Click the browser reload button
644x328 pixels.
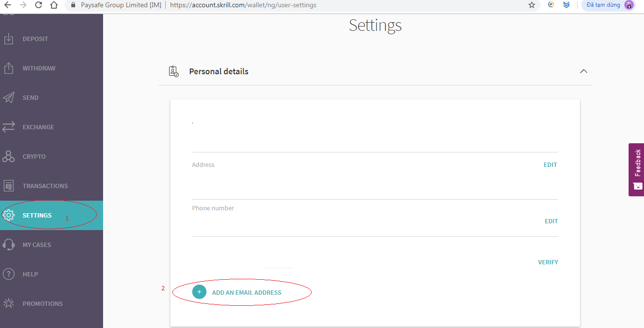[x=39, y=5]
